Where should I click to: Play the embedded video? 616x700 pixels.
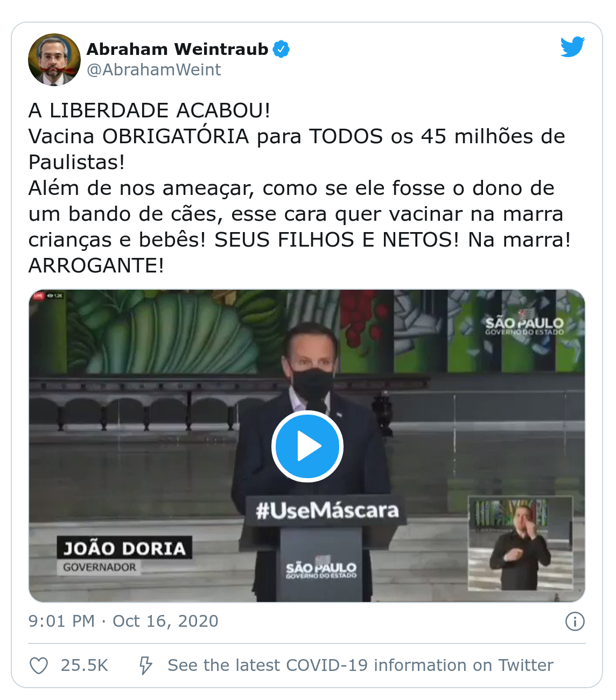(x=307, y=446)
